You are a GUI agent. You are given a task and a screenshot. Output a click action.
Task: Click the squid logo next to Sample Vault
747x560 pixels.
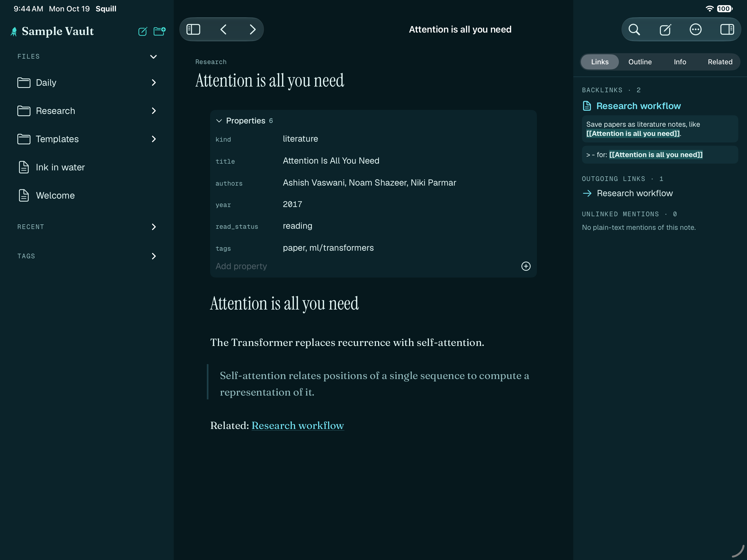click(x=14, y=31)
